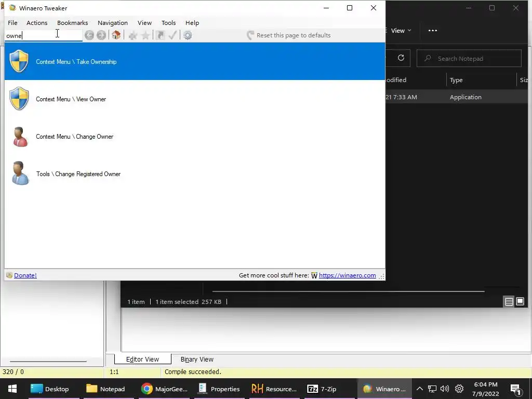Click the Search Notepad field

pos(469,58)
